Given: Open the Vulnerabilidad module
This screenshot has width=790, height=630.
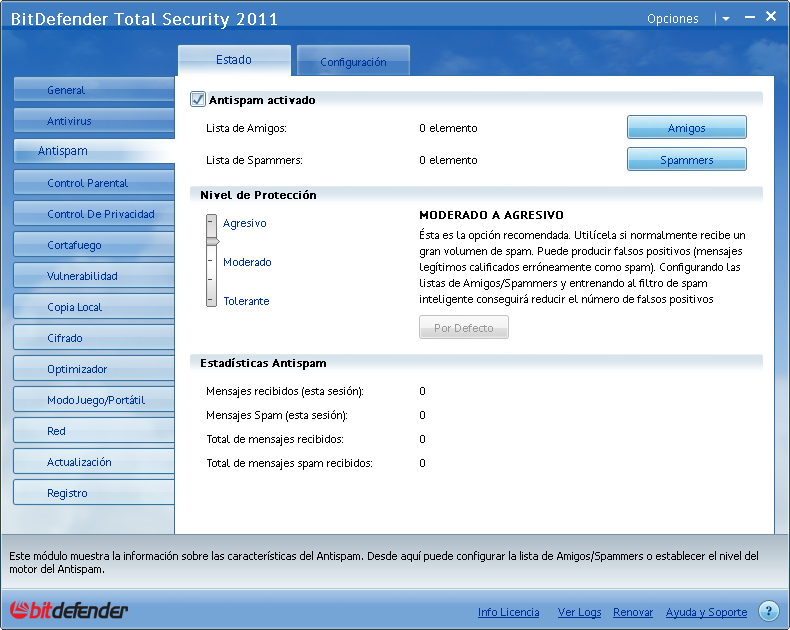Looking at the screenshot, I should [x=94, y=276].
